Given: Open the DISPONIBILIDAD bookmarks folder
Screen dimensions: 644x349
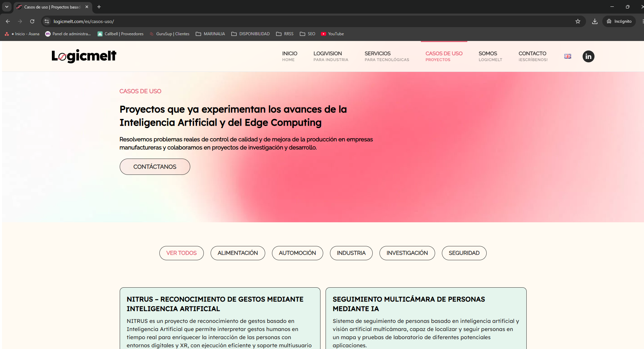Looking at the screenshot, I should [251, 34].
